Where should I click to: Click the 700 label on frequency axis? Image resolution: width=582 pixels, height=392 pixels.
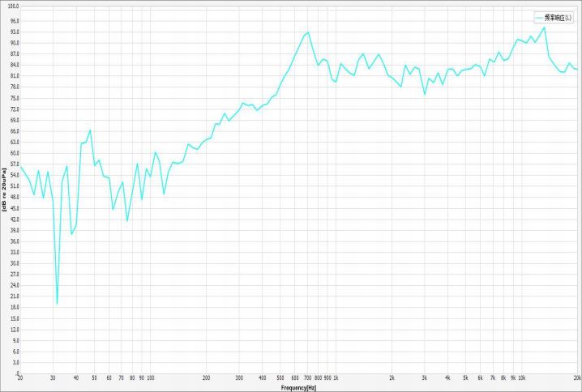(308, 378)
